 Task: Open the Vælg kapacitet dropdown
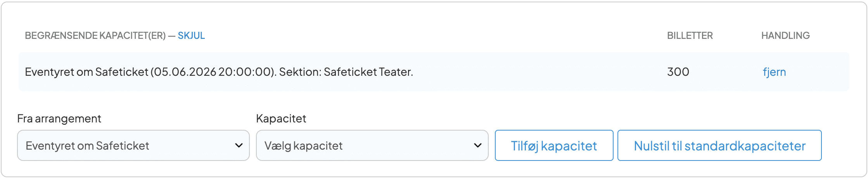[372, 145]
